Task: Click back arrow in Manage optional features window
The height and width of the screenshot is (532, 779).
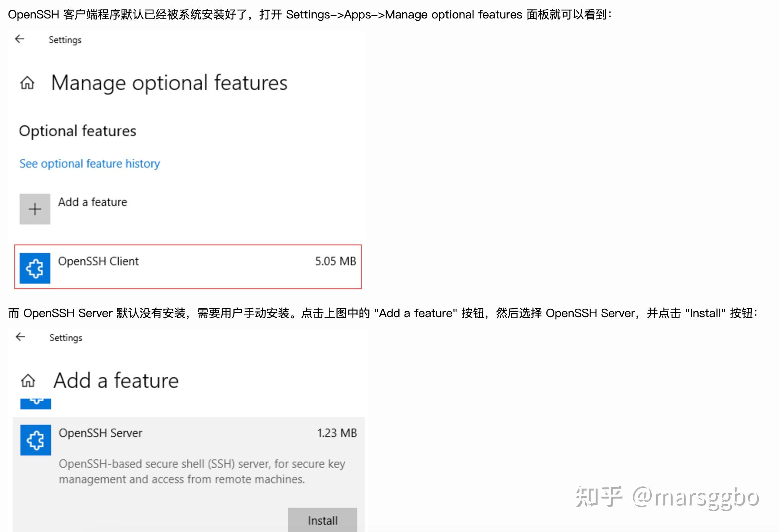Action: [x=20, y=39]
